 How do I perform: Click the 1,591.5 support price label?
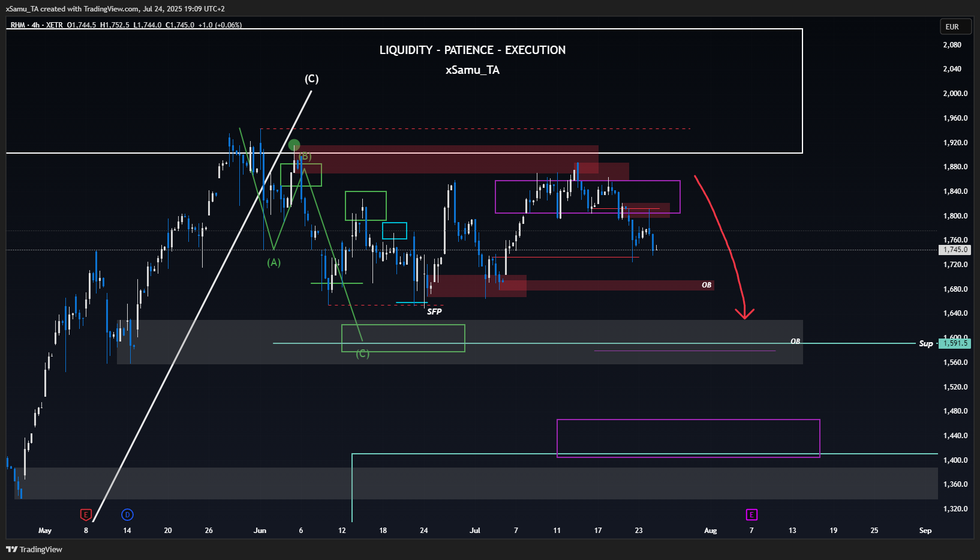pos(955,343)
